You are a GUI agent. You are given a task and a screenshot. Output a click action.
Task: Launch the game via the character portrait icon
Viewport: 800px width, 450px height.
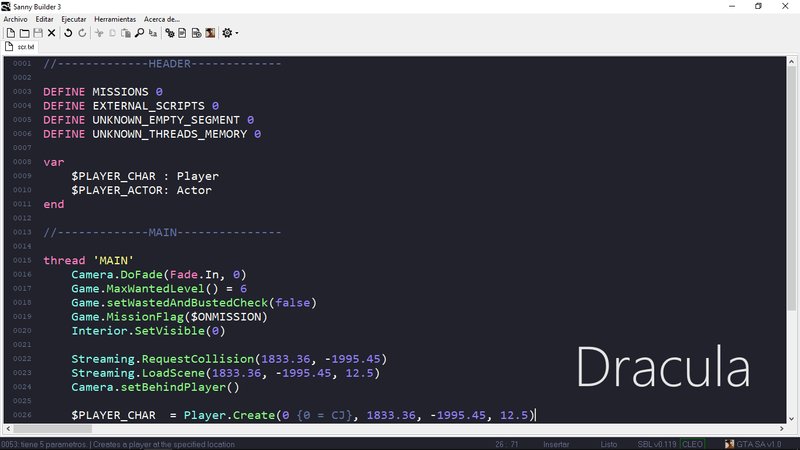[x=210, y=33]
